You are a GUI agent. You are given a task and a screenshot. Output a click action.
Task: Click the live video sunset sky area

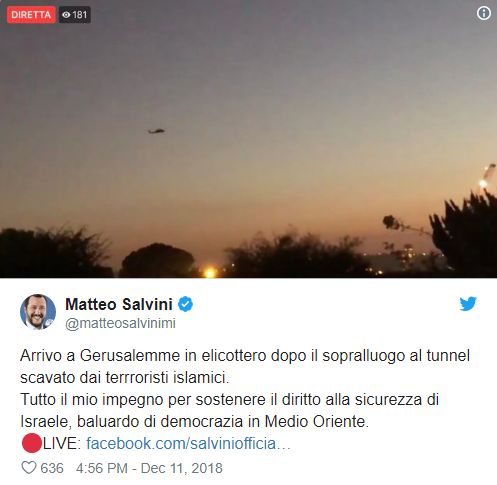[x=248, y=100]
